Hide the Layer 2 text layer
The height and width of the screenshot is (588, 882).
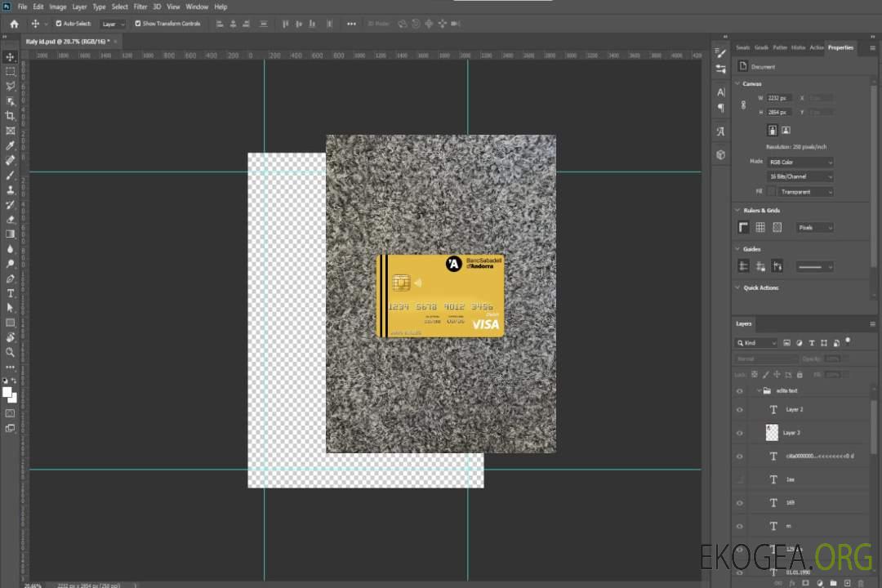740,410
